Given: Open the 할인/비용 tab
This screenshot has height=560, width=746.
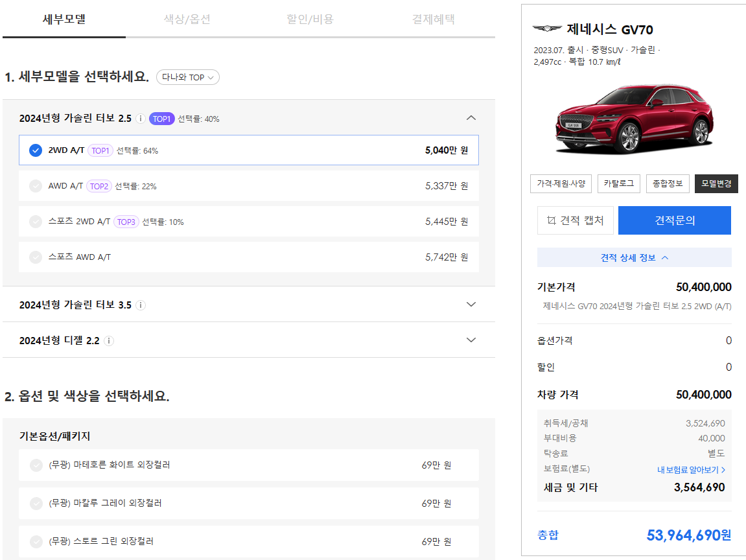Looking at the screenshot, I should click(310, 19).
